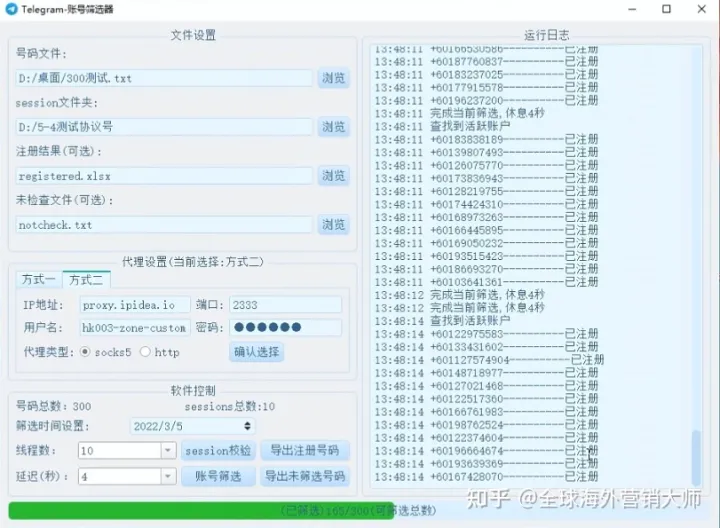Browse for the 号码文件 path

tap(333, 78)
